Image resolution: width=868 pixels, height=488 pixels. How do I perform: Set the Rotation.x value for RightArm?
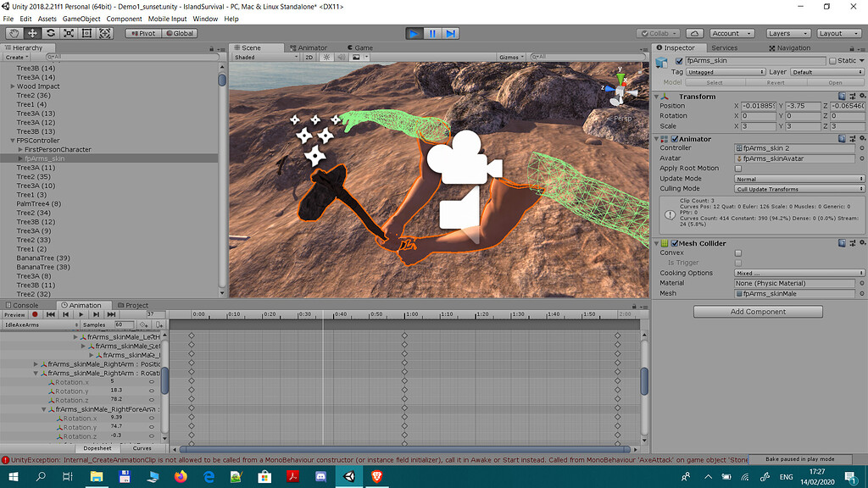113,381
